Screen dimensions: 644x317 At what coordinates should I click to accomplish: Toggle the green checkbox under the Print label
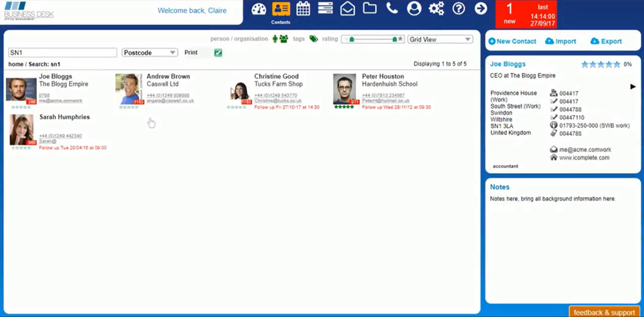(217, 52)
